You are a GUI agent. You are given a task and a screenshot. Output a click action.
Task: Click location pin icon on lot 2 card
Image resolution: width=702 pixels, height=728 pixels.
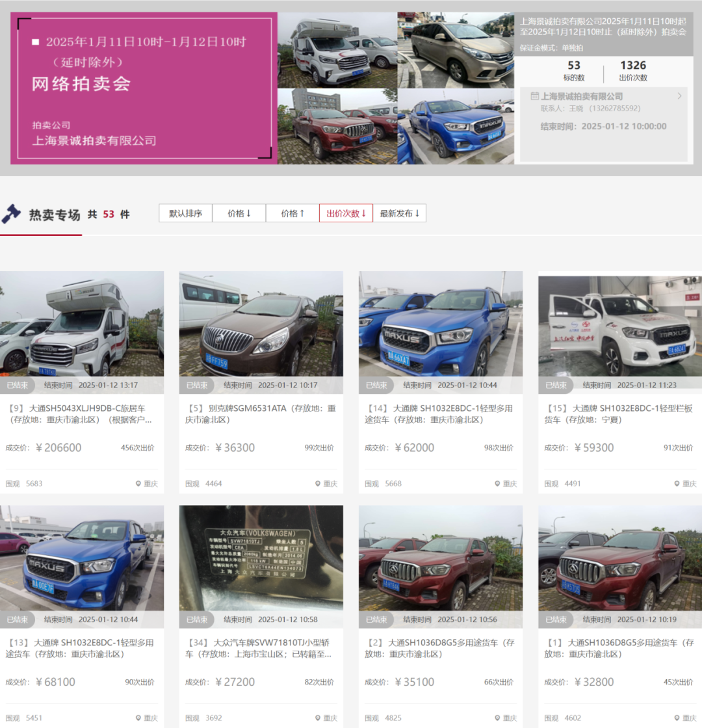(x=497, y=718)
